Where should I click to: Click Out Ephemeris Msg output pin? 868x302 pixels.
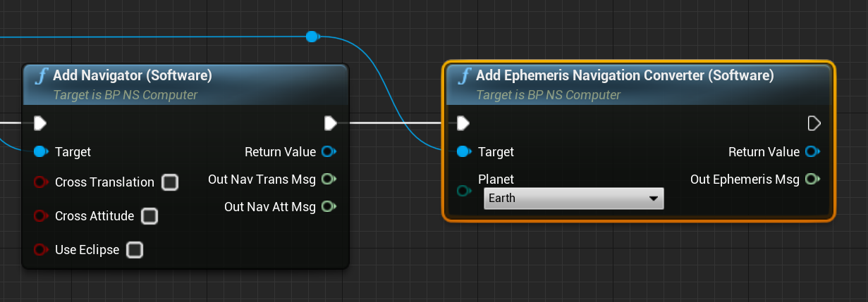(x=812, y=180)
